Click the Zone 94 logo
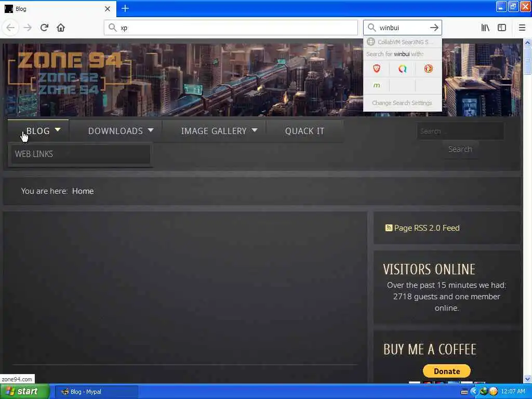Screen dimensions: 532x399 click(70, 73)
